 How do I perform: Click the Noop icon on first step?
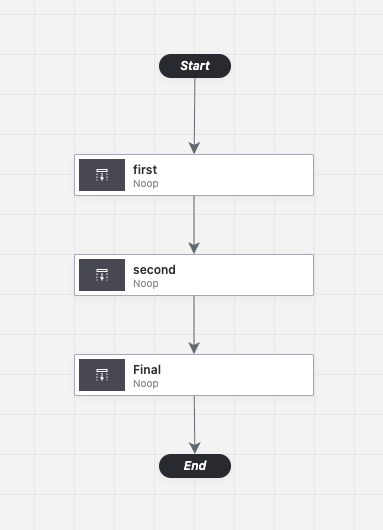(102, 175)
